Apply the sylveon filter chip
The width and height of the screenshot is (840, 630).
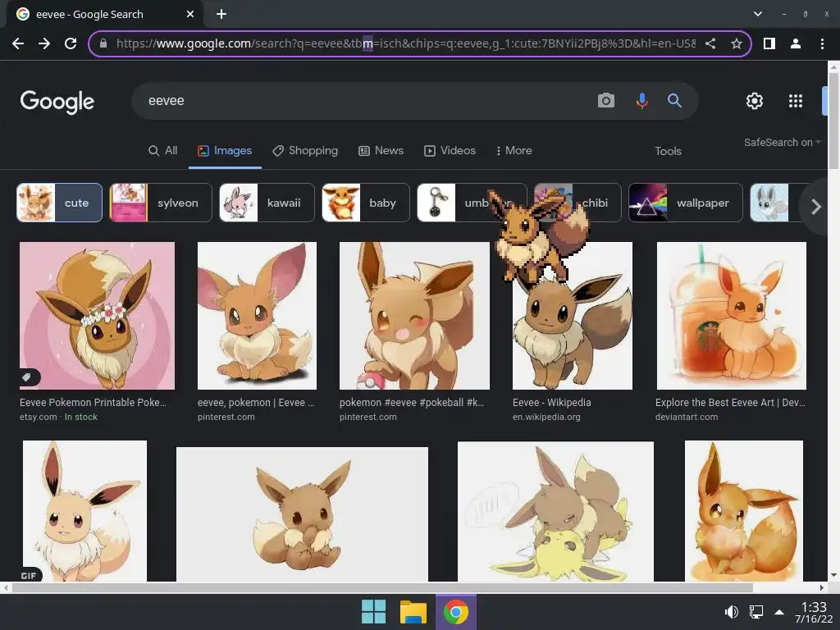pyautogui.click(x=161, y=203)
